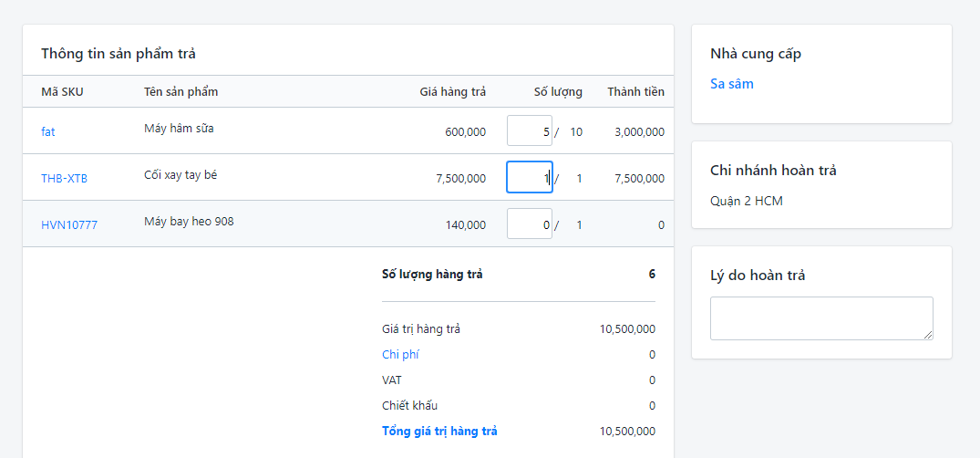Viewport: 980px width, 458px height.
Task: Click Tổng giá trị hàng trả link
Action: tap(439, 432)
